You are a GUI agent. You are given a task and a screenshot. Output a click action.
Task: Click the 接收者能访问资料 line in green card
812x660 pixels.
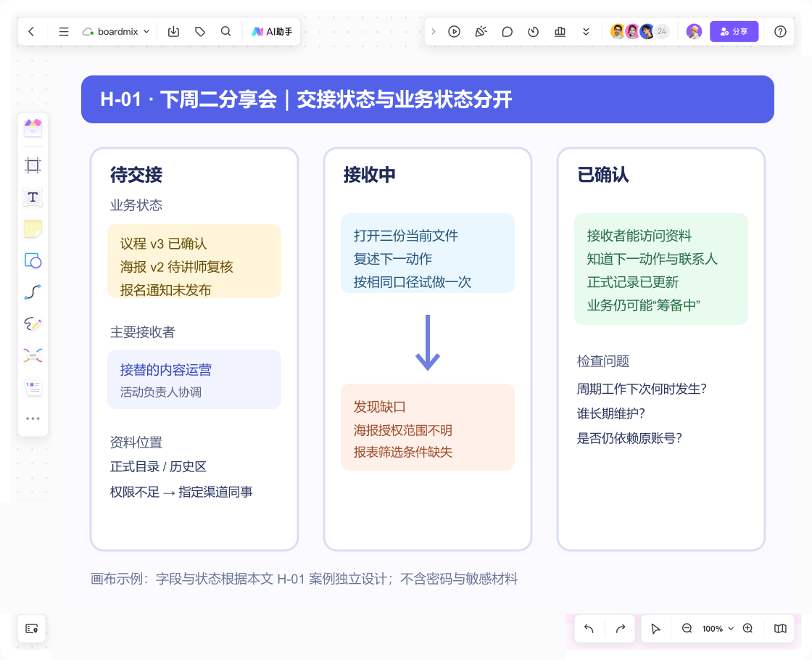[639, 236]
